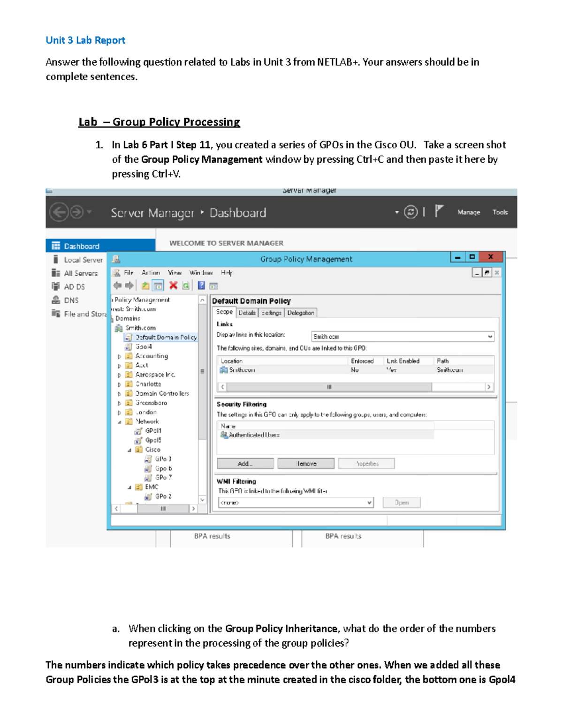Screen dimensions: 563x728
Task: Click the Refresh toolbar icon
Action: click(x=186, y=285)
